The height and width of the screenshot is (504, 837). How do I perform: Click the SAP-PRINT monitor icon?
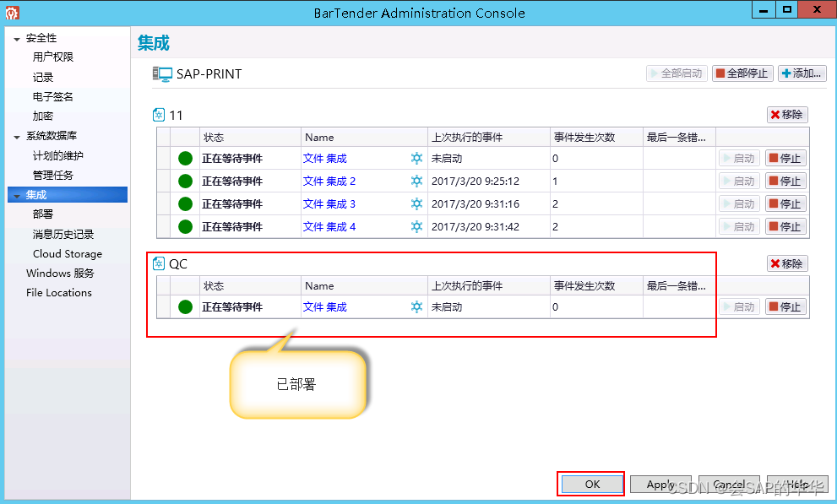(164, 73)
